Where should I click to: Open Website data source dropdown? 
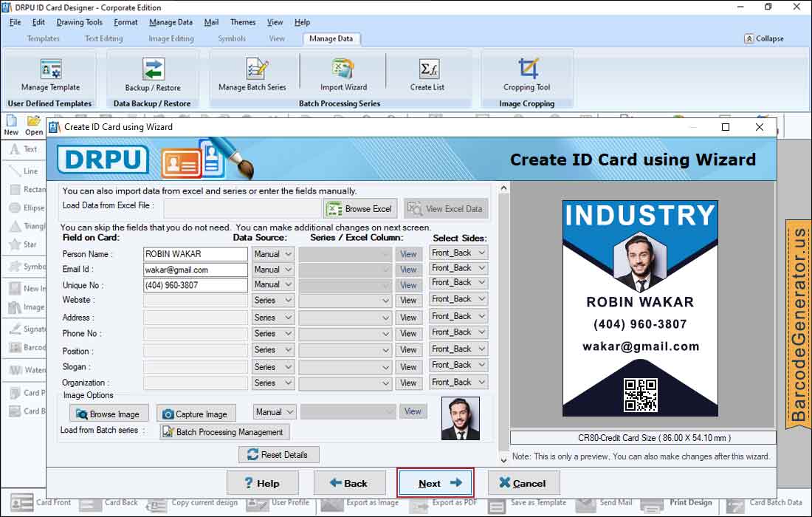(273, 301)
